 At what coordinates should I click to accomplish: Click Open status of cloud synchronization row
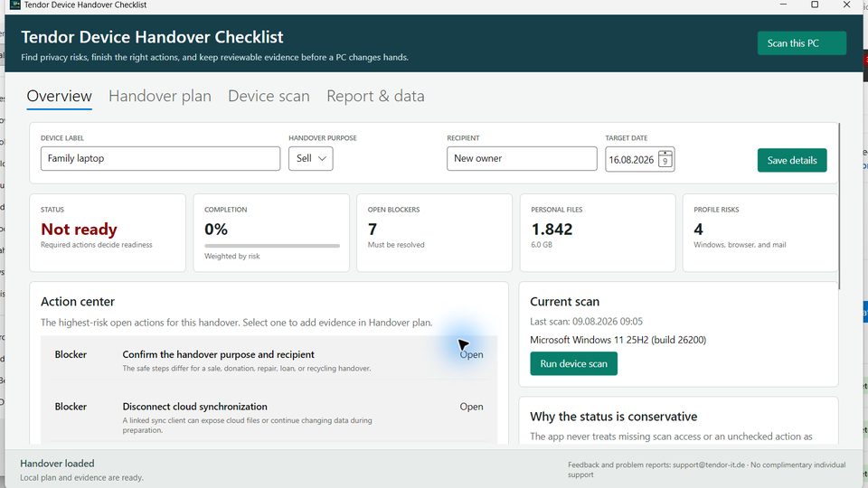pos(471,406)
